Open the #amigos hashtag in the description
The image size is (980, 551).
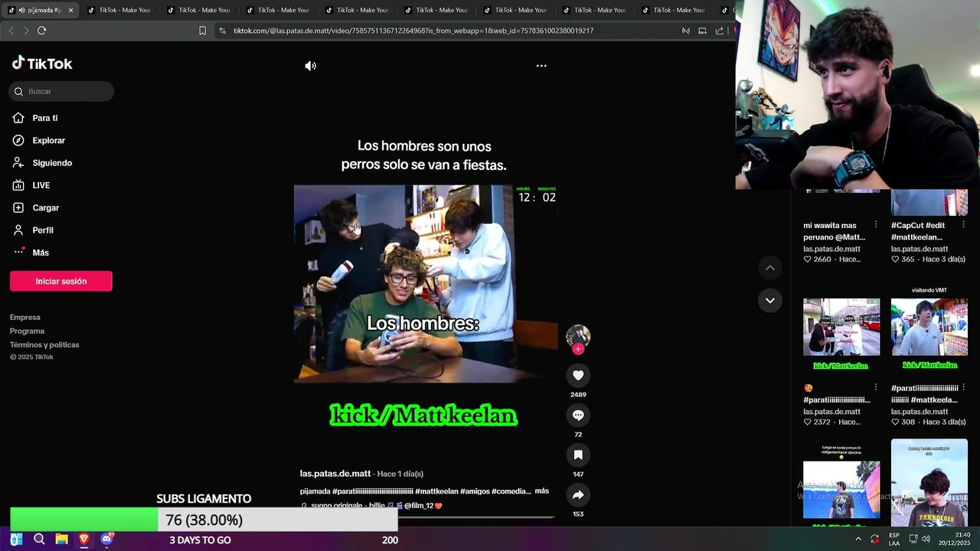coord(475,491)
